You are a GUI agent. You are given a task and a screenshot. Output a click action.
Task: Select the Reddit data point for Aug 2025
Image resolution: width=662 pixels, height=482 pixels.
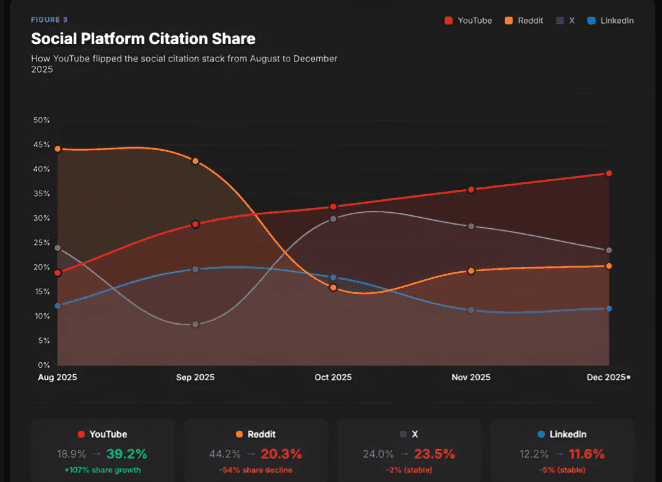58,149
